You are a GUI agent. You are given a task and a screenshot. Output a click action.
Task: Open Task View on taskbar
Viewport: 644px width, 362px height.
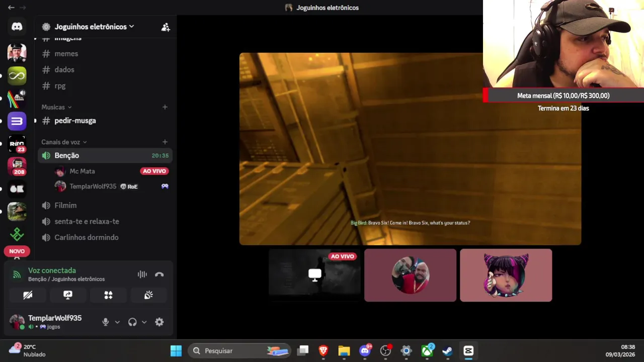303,351
